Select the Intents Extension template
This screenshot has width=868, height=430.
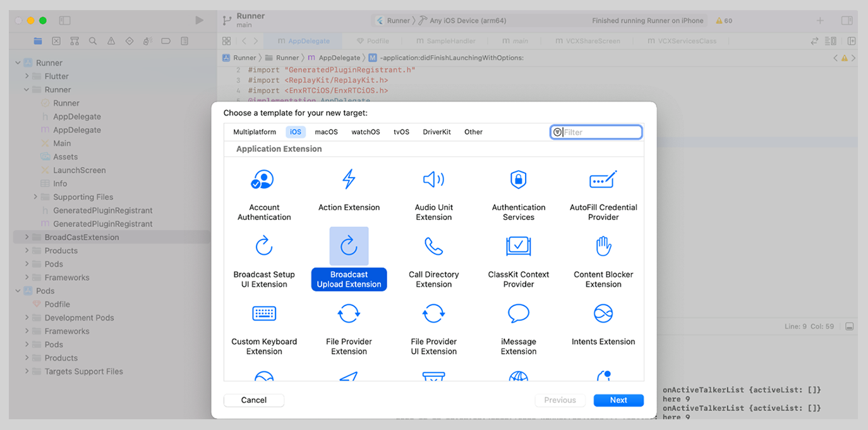603,326
